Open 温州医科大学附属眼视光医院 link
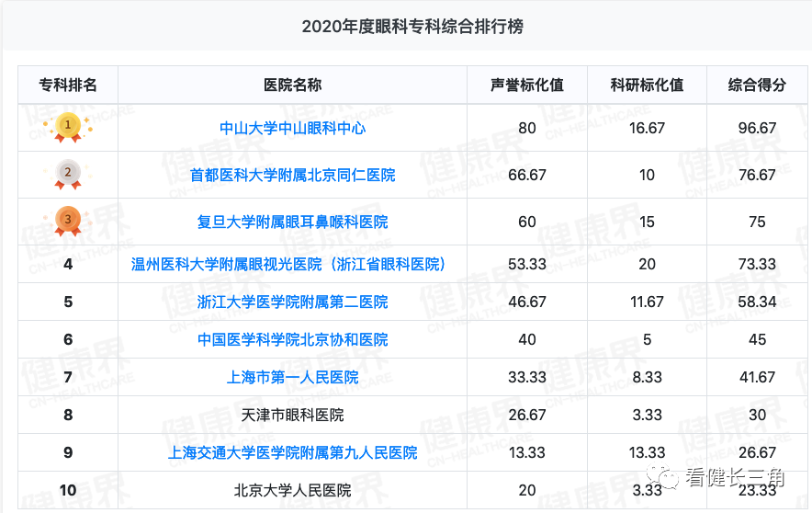This screenshot has width=812, height=513. click(x=288, y=264)
